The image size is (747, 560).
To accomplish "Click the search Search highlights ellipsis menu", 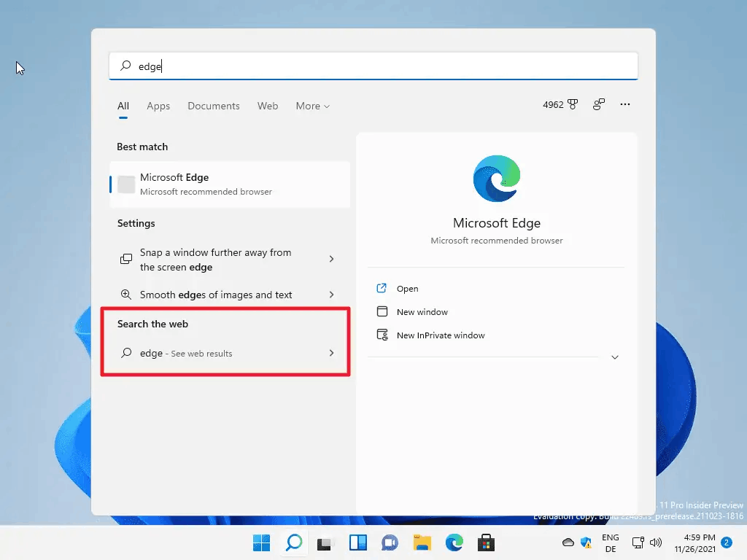I will point(625,105).
